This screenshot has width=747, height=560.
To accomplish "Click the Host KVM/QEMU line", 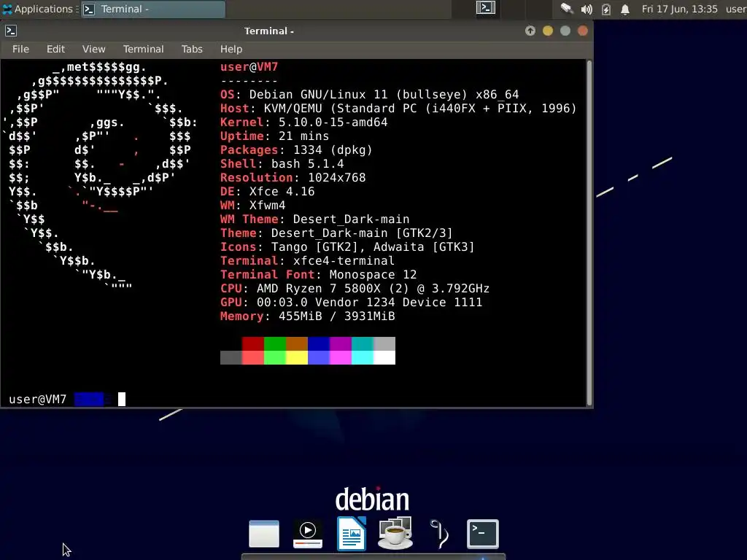I will coord(399,109).
